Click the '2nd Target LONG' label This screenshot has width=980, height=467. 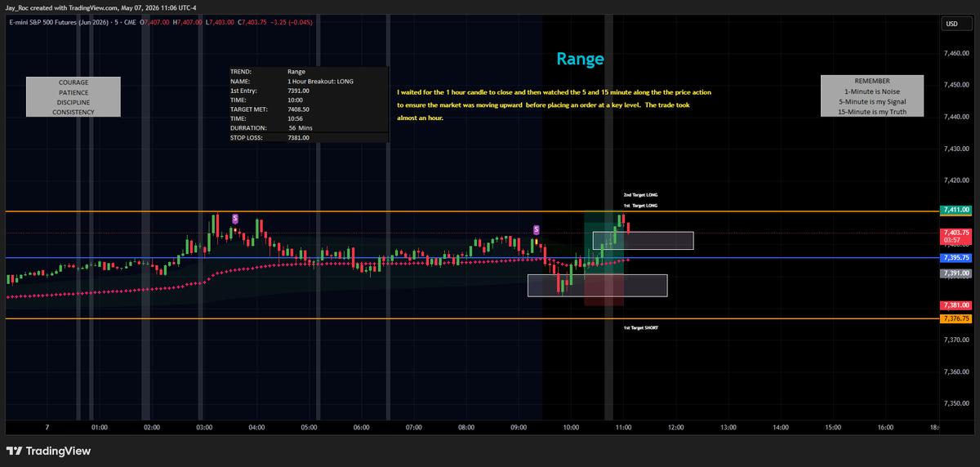pyautogui.click(x=640, y=195)
